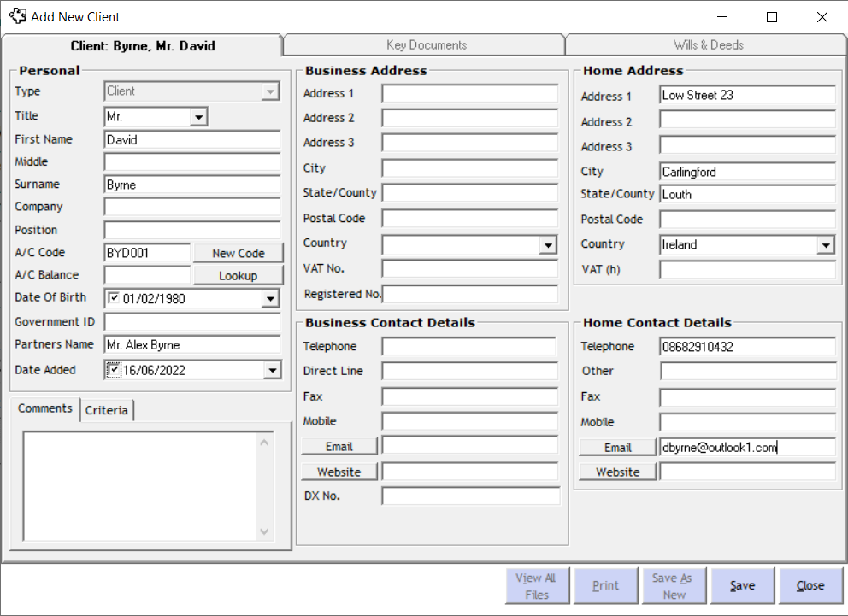
Task: Click the Add New Client window icon
Action: (x=18, y=16)
